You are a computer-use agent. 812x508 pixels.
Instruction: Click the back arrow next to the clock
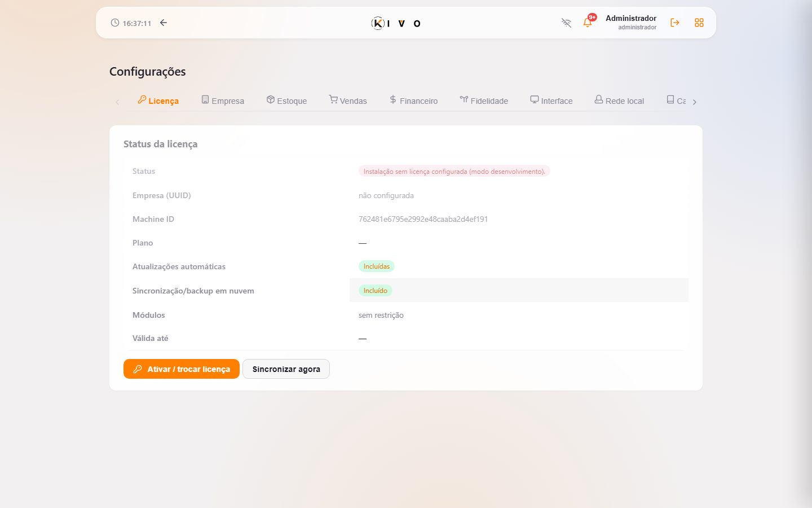(x=164, y=23)
